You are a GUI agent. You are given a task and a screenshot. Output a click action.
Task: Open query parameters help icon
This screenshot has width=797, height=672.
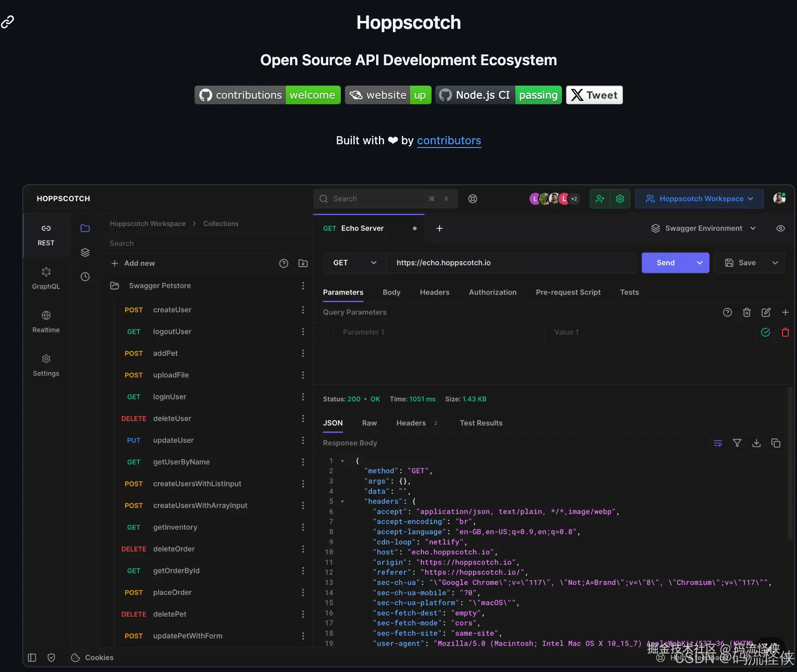pos(727,312)
